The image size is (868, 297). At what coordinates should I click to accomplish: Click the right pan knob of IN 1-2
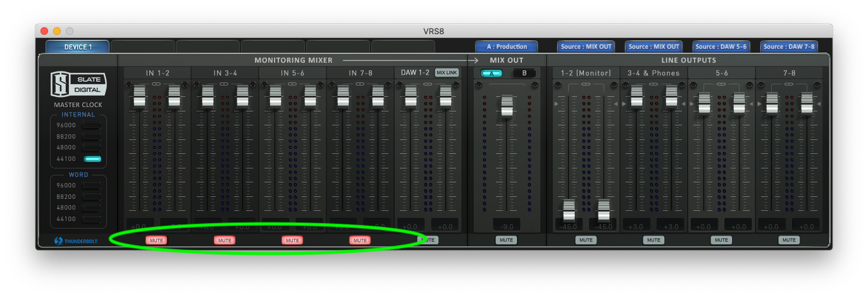tap(185, 84)
